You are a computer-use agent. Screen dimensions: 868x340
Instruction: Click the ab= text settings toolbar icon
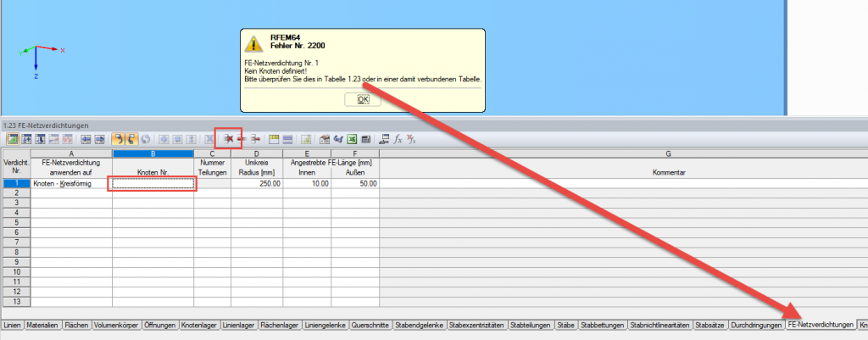pyautogui.click(x=384, y=139)
